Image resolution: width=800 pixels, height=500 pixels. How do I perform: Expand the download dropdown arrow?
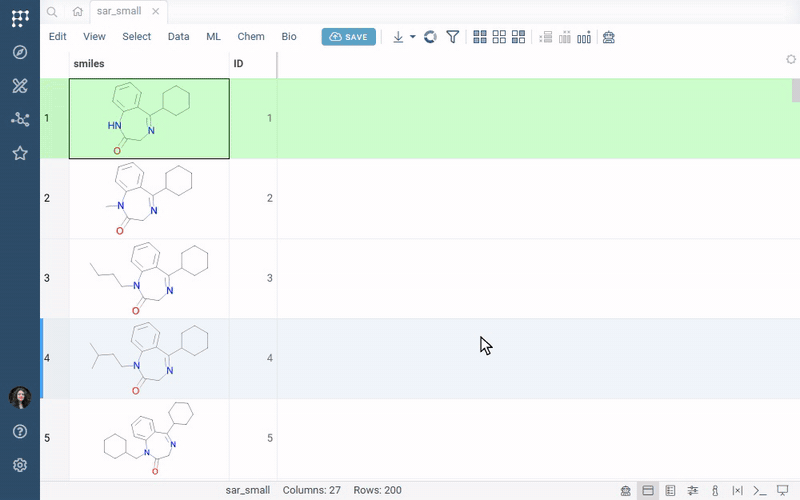[x=413, y=37]
